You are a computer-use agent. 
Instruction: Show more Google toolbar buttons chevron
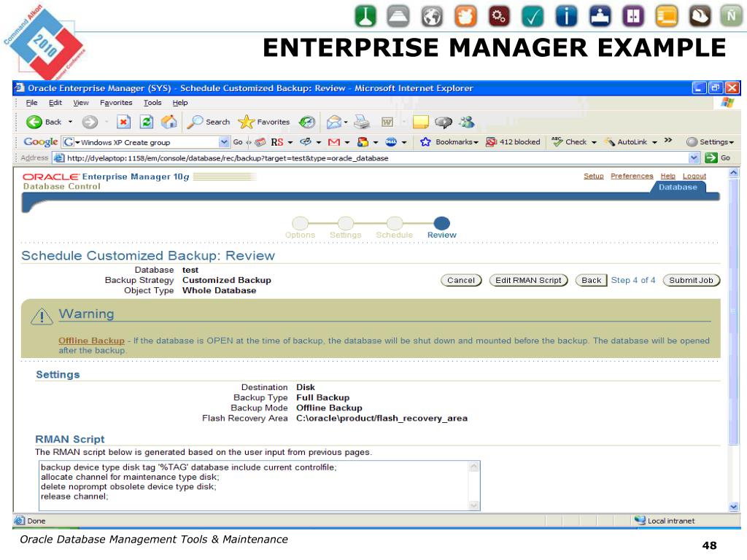[668, 140]
